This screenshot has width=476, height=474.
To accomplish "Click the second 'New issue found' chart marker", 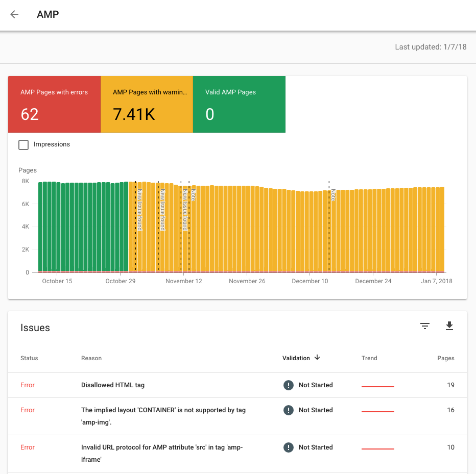I will pyautogui.click(x=162, y=210).
